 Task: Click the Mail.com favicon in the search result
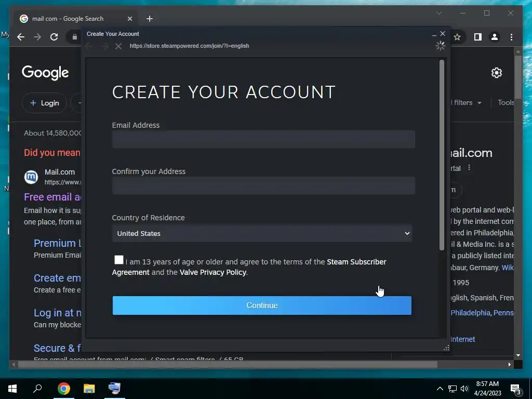31,177
